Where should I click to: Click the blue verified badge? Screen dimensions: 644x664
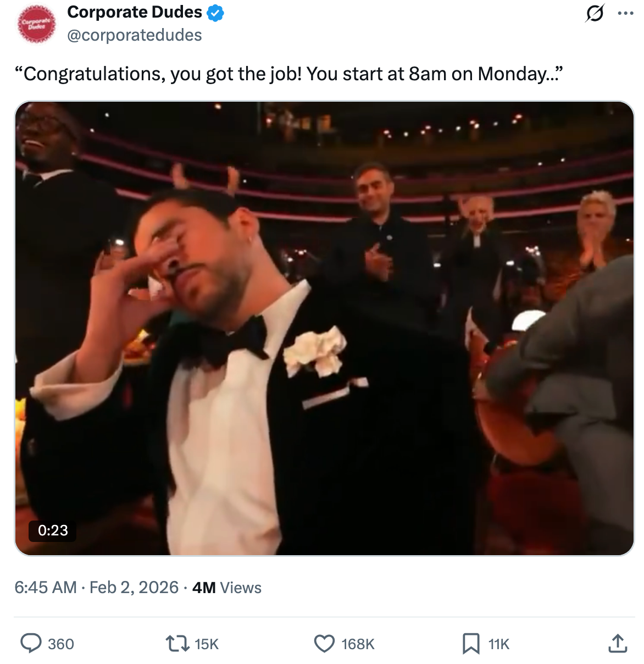pyautogui.click(x=215, y=13)
